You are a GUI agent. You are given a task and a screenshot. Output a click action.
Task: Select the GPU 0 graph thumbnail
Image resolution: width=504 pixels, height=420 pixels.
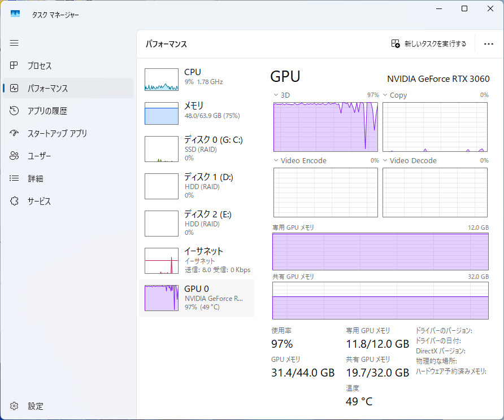tap(162, 298)
